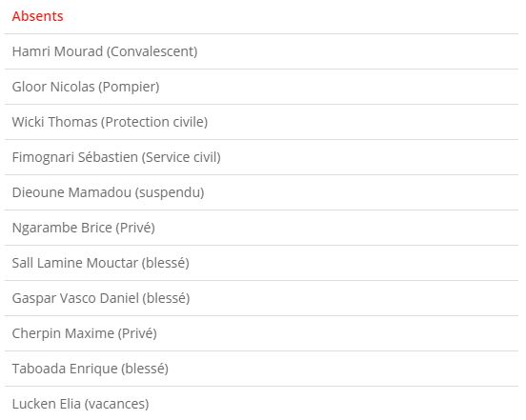Select Gloor Nicolas (Pompier) entry
The height and width of the screenshot is (420, 526).
pos(261,87)
